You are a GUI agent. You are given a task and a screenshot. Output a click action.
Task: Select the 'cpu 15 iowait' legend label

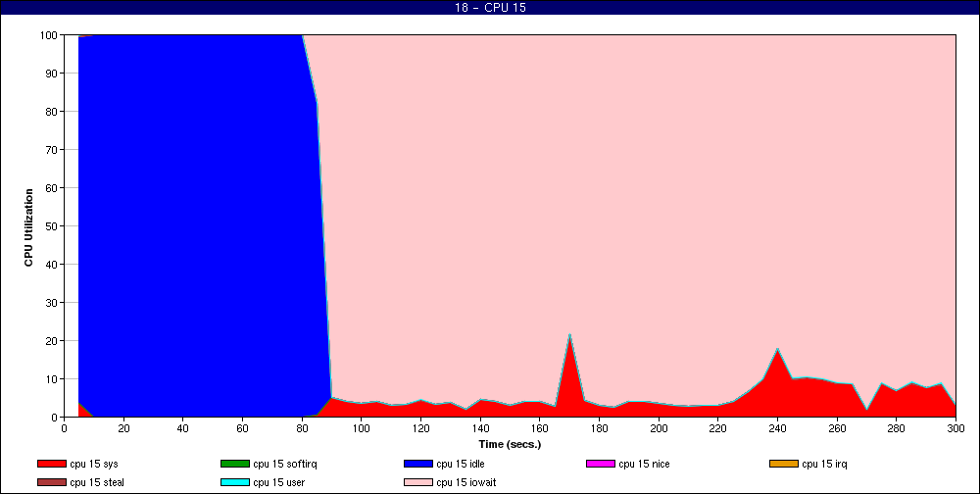tap(466, 483)
